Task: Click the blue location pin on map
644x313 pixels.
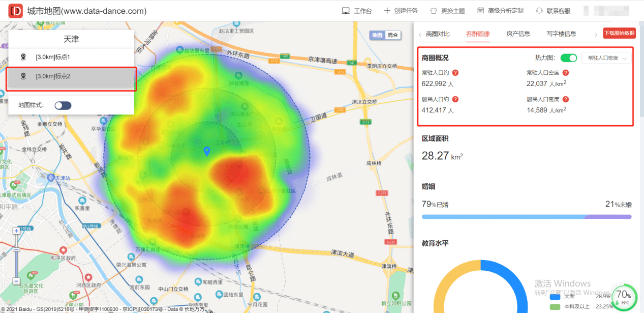Action: [207, 151]
